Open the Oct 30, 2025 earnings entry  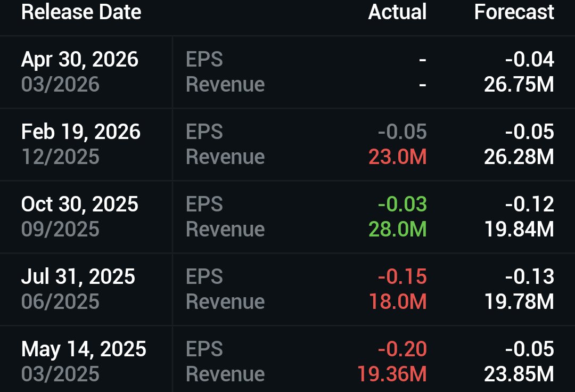(x=80, y=204)
